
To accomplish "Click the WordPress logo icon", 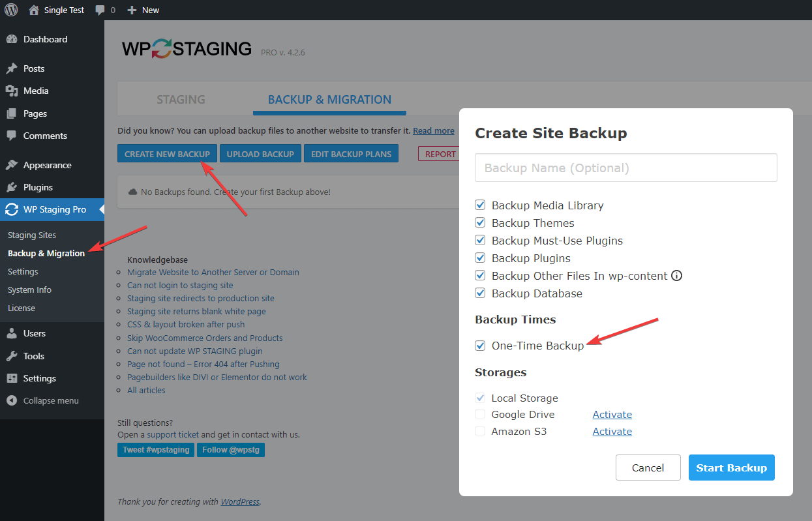I will [x=11, y=10].
